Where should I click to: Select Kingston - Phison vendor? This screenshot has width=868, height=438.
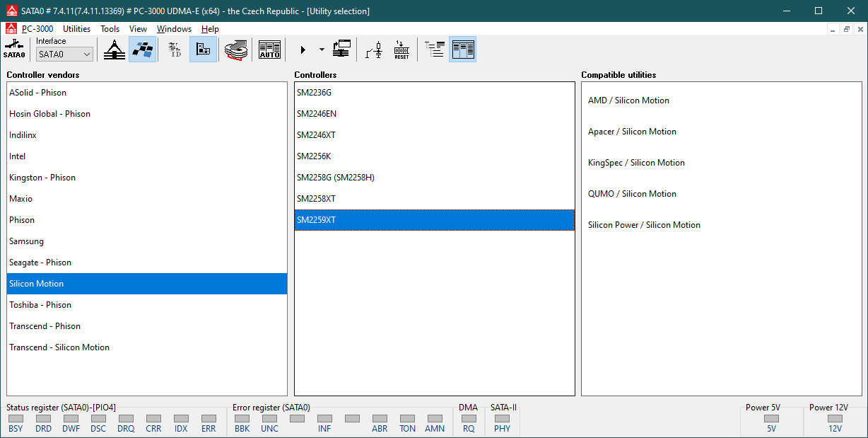click(x=147, y=178)
